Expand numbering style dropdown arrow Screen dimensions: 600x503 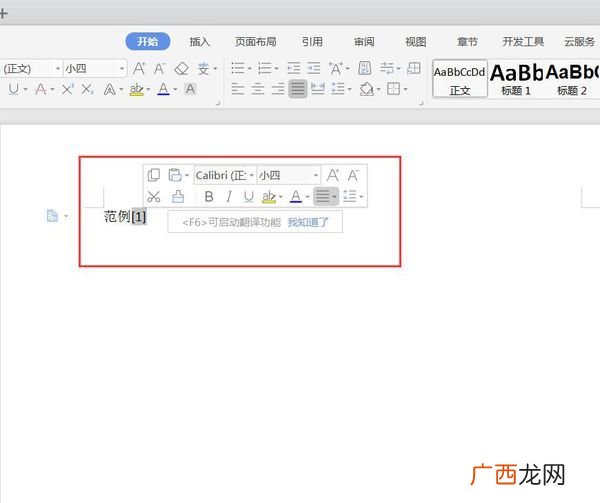(x=276, y=69)
